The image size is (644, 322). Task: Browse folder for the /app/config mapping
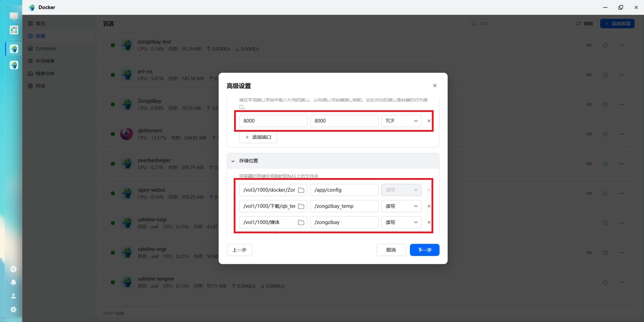pyautogui.click(x=301, y=190)
